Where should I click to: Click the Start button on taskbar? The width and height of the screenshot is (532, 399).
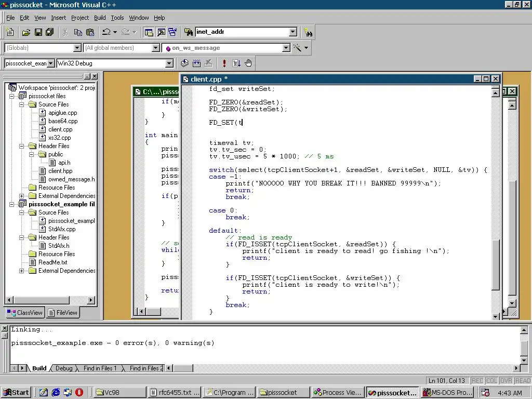(16, 393)
